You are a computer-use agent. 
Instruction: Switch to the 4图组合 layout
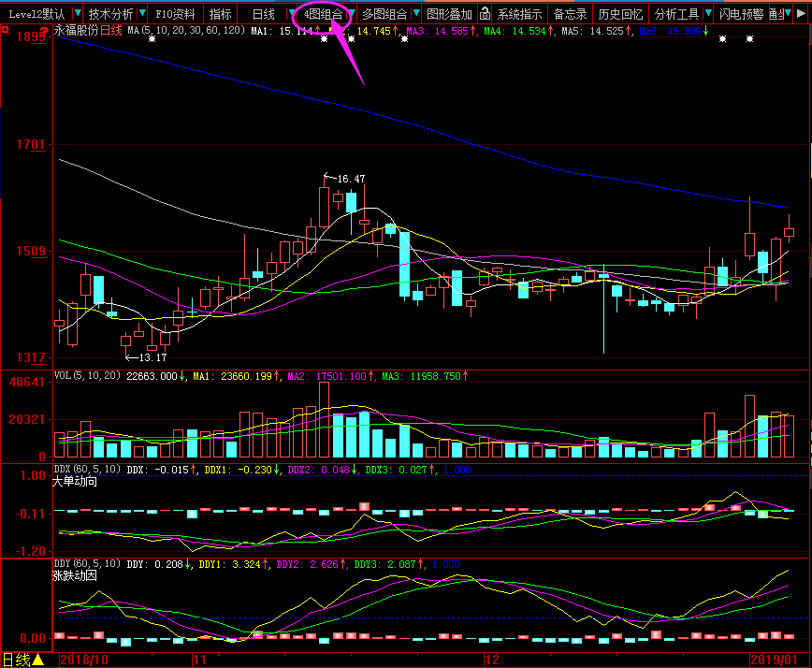(x=323, y=14)
